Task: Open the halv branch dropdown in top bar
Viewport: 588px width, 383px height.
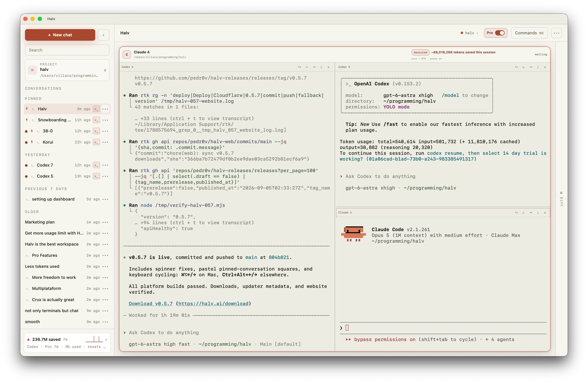Action: 469,33
